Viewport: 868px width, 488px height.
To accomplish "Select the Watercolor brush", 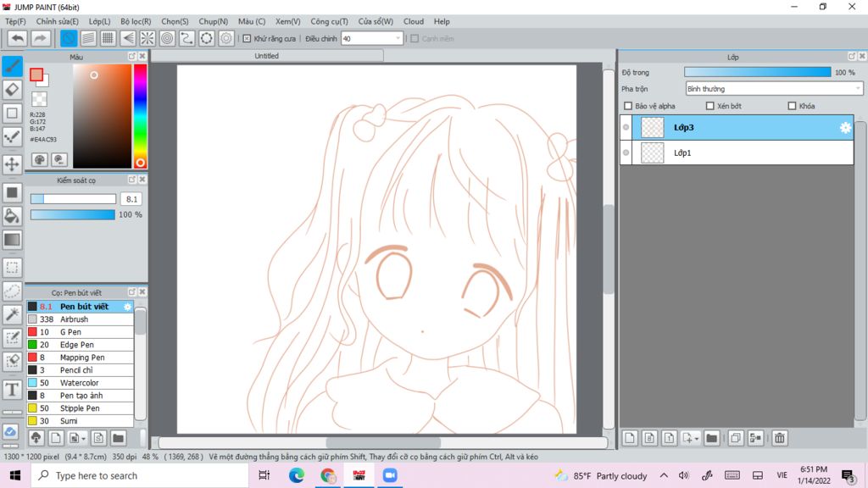I will click(81, 383).
